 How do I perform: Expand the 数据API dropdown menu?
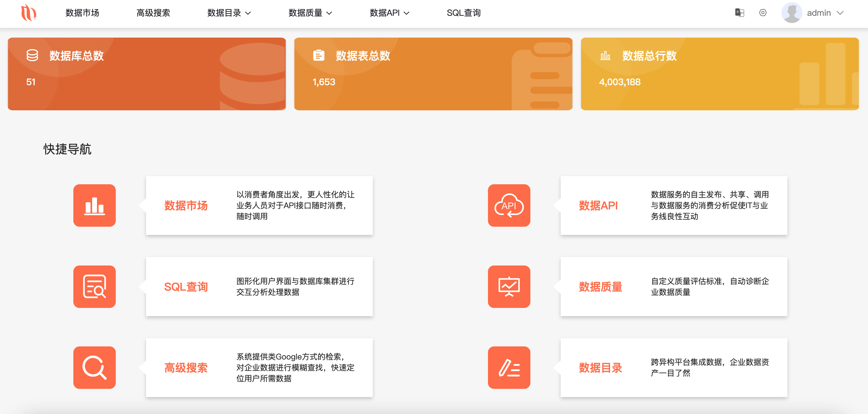389,13
